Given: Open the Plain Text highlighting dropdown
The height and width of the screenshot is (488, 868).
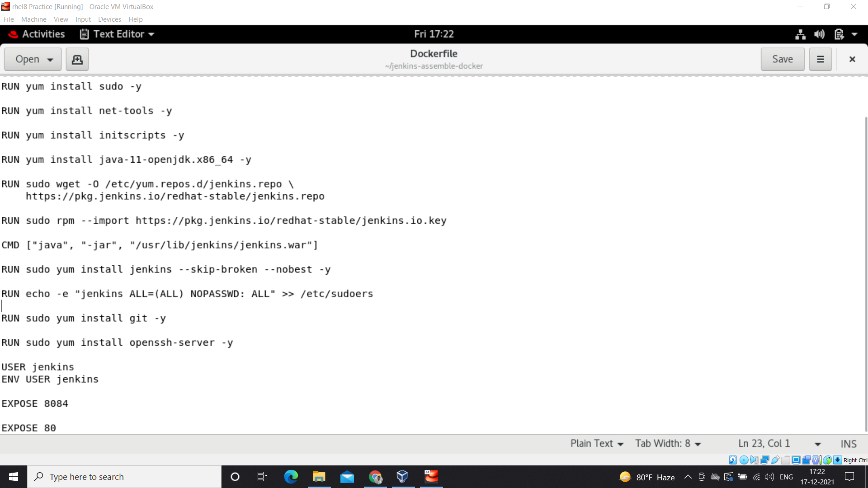Looking at the screenshot, I should click(596, 443).
